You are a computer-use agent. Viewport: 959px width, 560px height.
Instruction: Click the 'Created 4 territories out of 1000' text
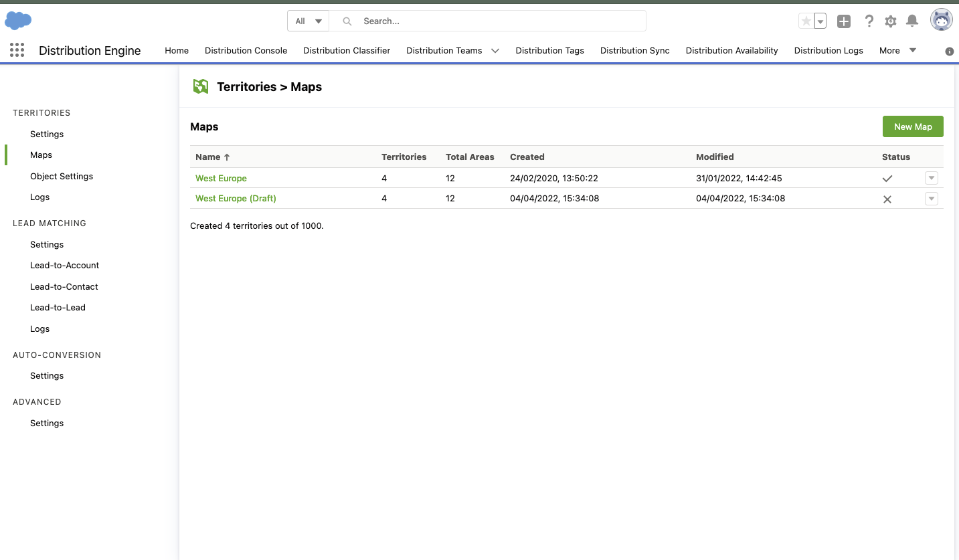[257, 226]
